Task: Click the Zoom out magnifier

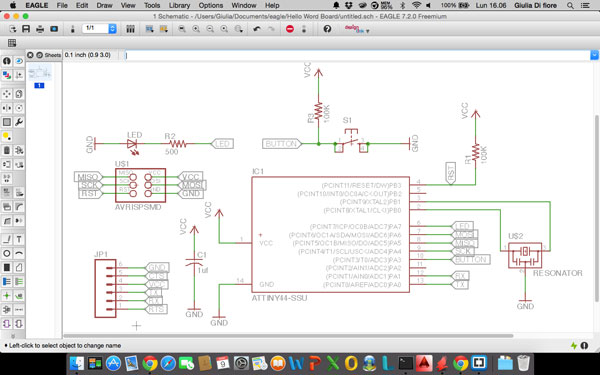Action: click(210, 29)
